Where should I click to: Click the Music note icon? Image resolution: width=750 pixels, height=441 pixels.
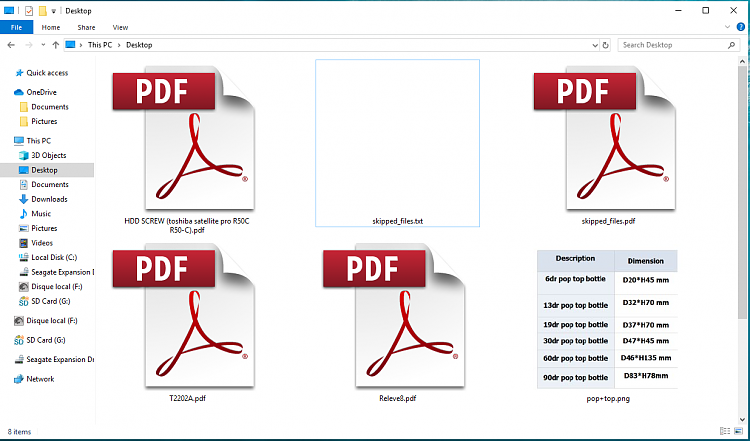(x=23, y=214)
